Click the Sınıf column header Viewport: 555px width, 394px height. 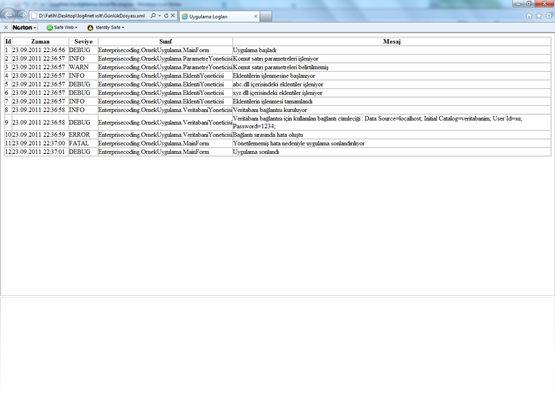[x=165, y=41]
